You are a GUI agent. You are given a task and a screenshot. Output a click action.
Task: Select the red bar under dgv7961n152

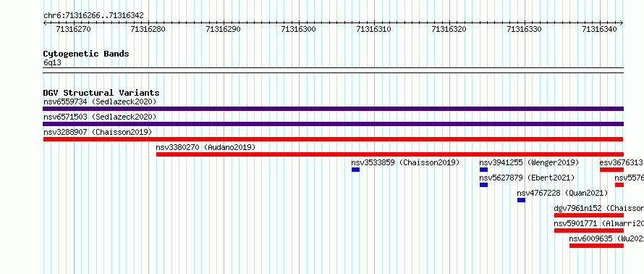589,215
